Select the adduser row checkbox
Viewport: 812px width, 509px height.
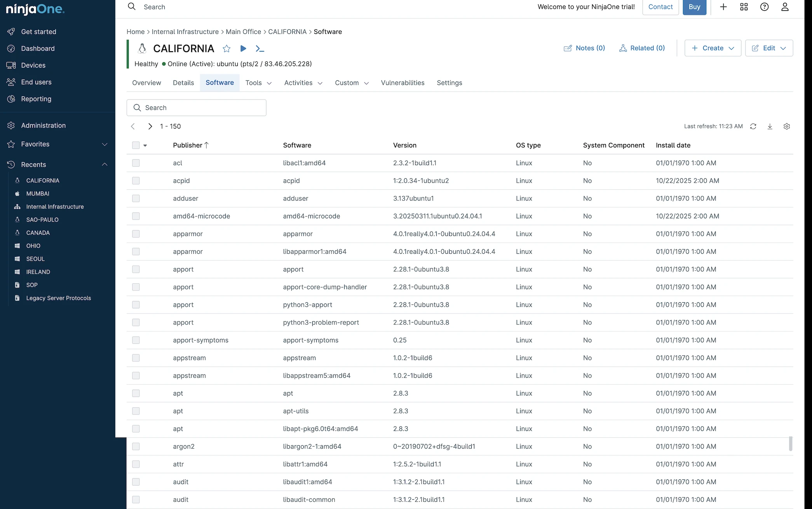[136, 199]
